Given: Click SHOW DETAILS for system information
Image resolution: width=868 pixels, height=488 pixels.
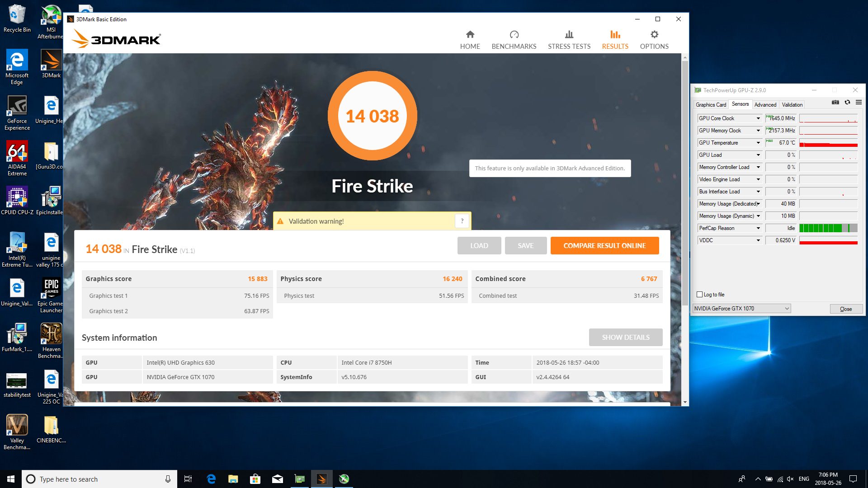Looking at the screenshot, I should (x=626, y=338).
